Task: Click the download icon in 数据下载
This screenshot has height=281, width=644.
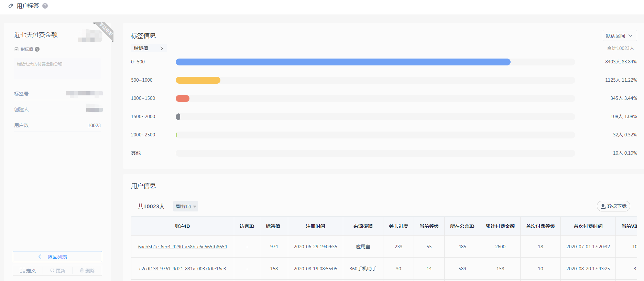Action: (x=603, y=206)
